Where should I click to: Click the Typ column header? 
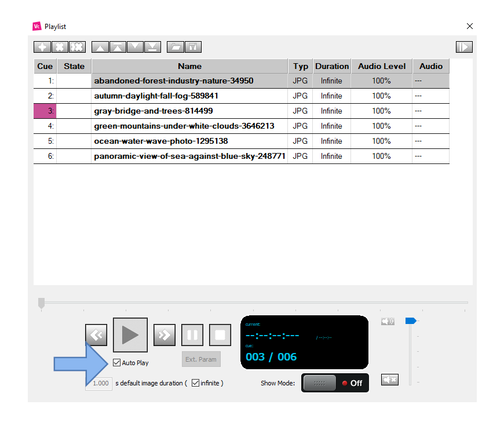[x=301, y=66]
